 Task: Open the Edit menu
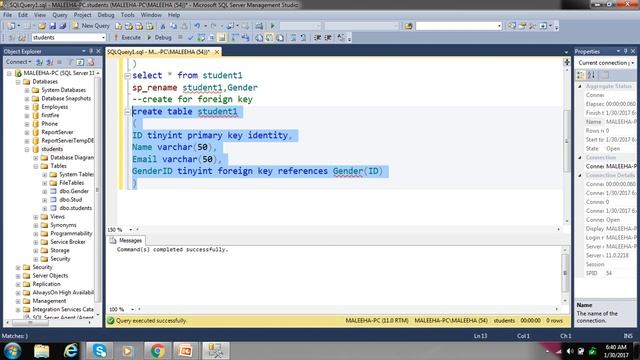pyautogui.click(x=23, y=15)
